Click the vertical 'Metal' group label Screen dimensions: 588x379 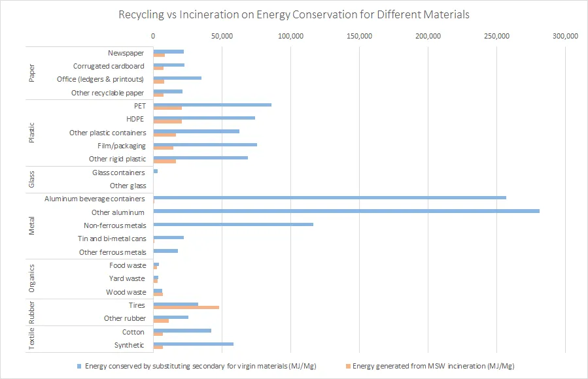[x=32, y=226]
